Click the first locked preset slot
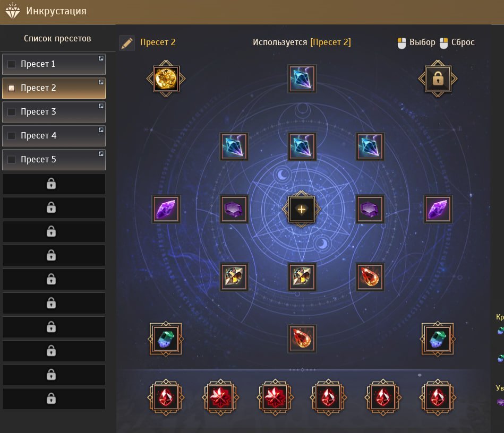The image size is (504, 433). pos(54,184)
